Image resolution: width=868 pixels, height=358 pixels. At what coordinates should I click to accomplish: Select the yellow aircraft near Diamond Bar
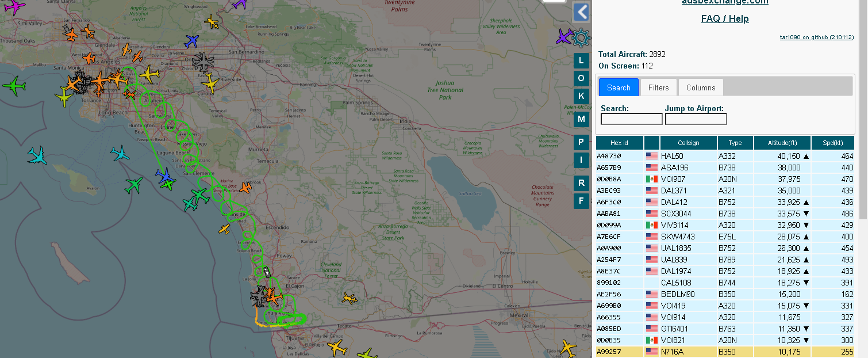pos(149,74)
